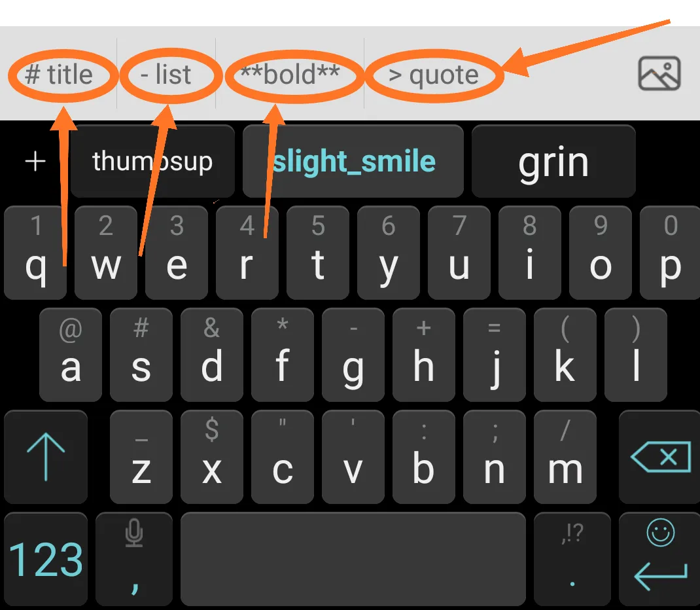Tap the letter g key
This screenshot has height=610, width=700.
coord(353,355)
